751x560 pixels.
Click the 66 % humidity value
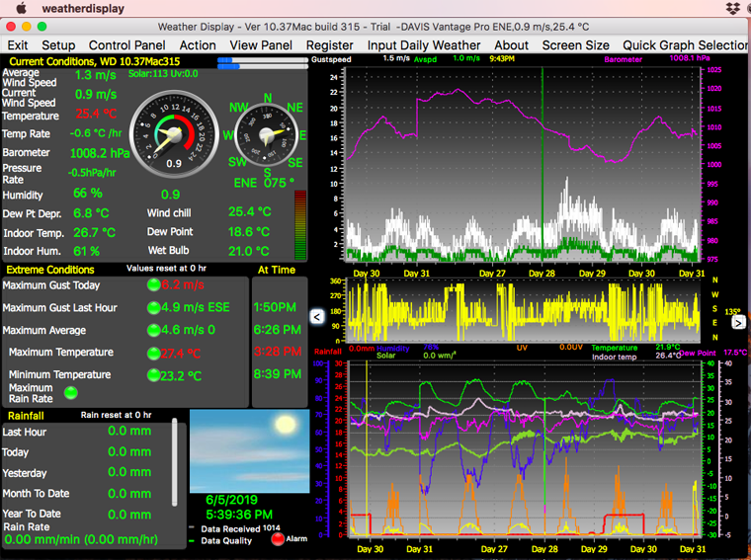pos(88,194)
